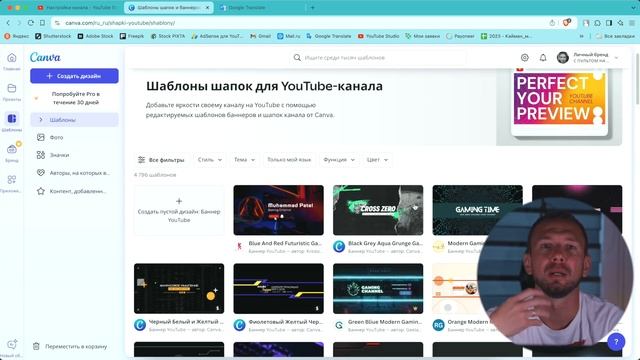The height and width of the screenshot is (360, 640).
Task: Open the Apps icon in left rail
Action: tap(12, 180)
